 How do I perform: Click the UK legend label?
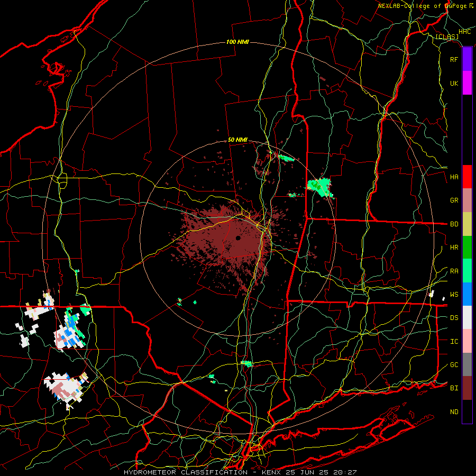(454, 83)
